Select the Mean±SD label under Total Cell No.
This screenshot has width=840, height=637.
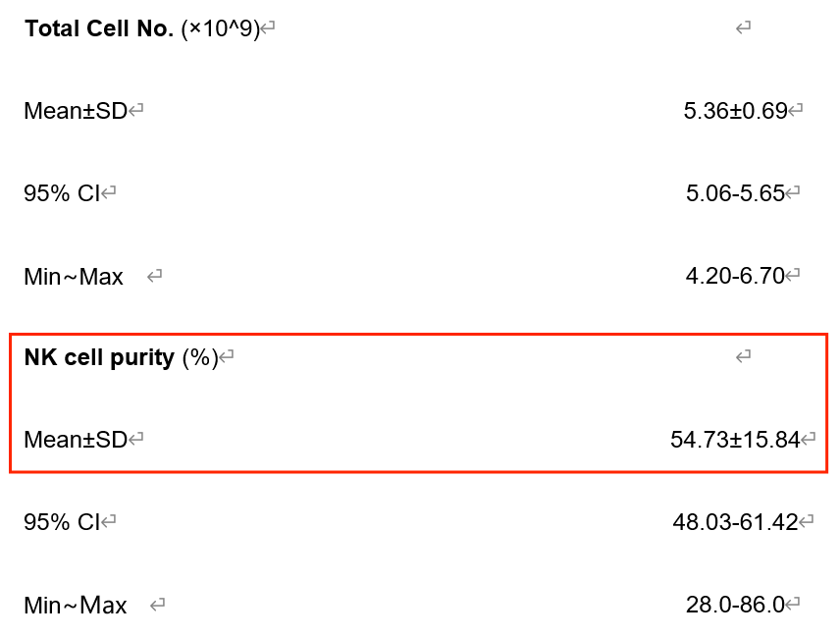(76, 111)
